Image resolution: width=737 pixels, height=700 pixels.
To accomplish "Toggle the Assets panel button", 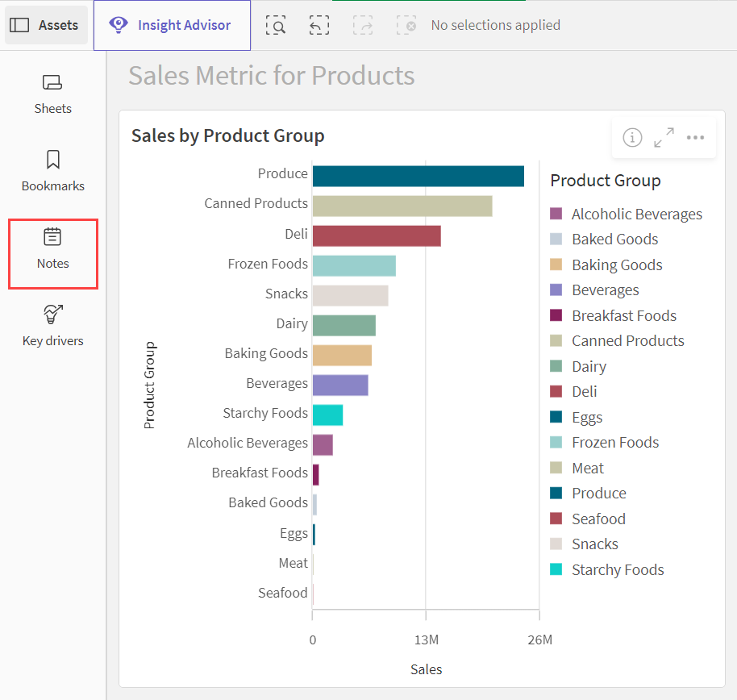I will point(46,25).
